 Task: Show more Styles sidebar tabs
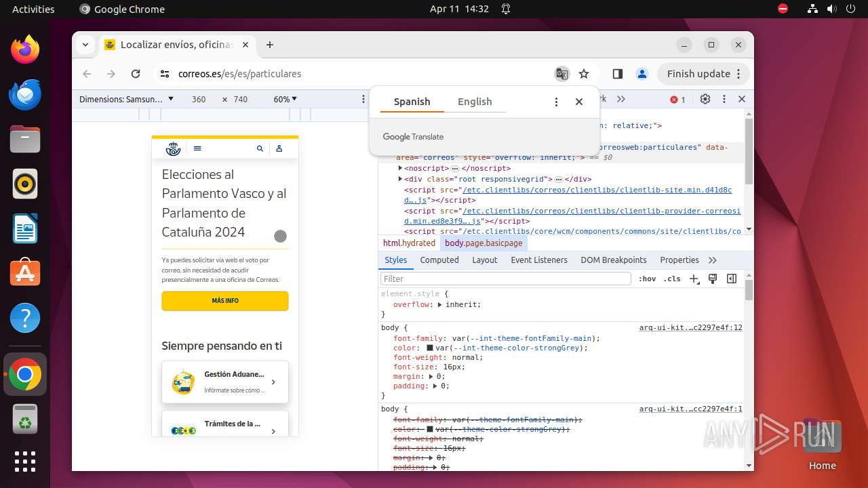tap(713, 260)
